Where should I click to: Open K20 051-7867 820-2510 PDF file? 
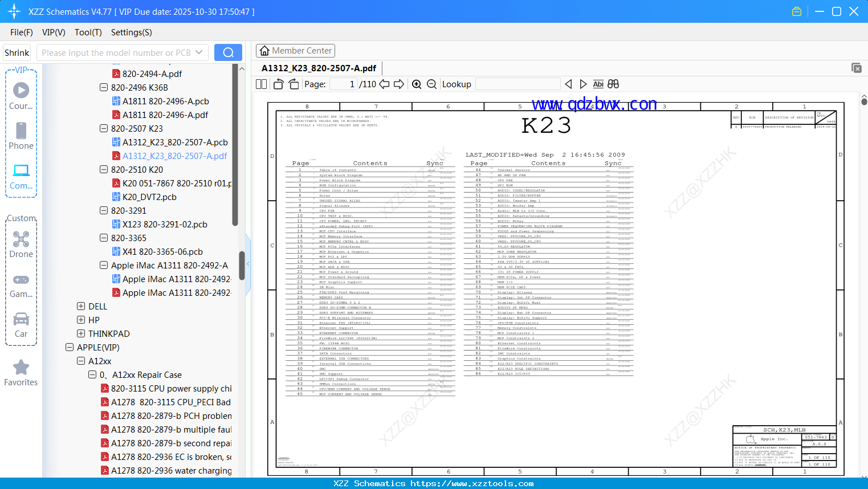coord(172,184)
